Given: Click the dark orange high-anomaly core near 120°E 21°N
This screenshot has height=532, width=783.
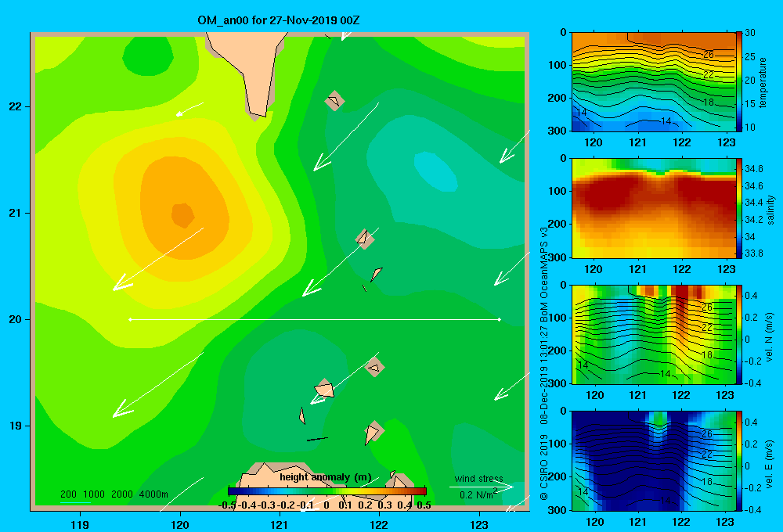Looking at the screenshot, I should 182,216.
